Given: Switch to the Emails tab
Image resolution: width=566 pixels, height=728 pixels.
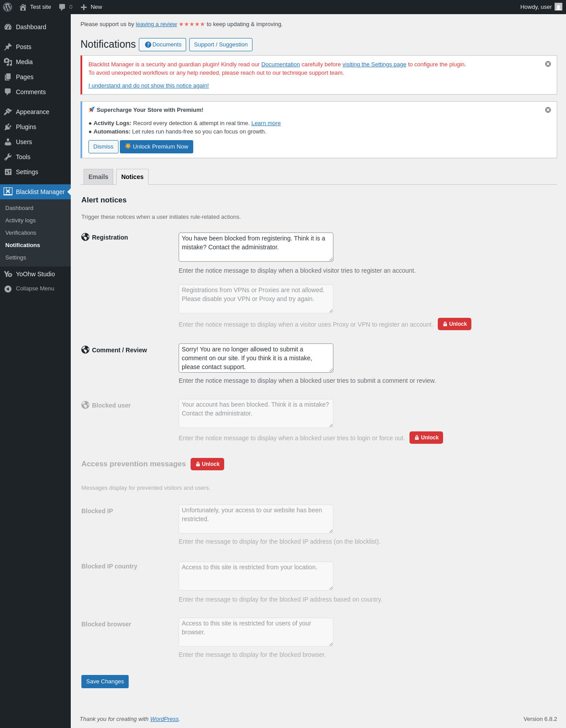Looking at the screenshot, I should [98, 177].
